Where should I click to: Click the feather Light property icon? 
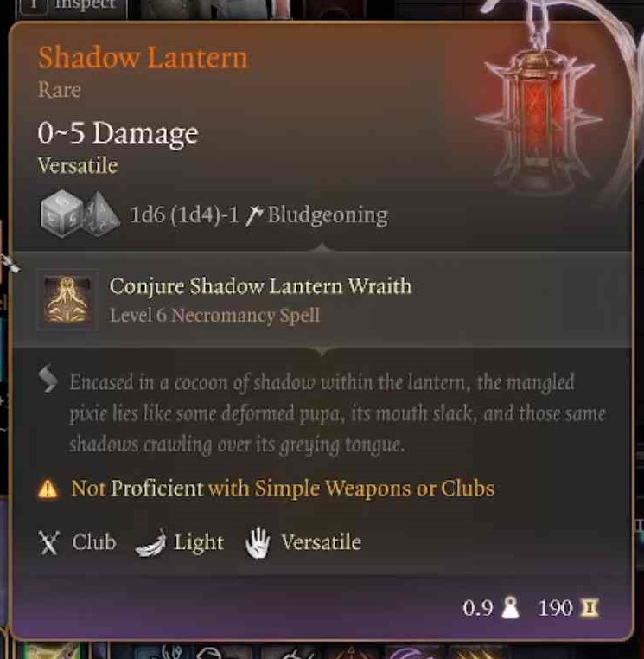pyautogui.click(x=151, y=543)
